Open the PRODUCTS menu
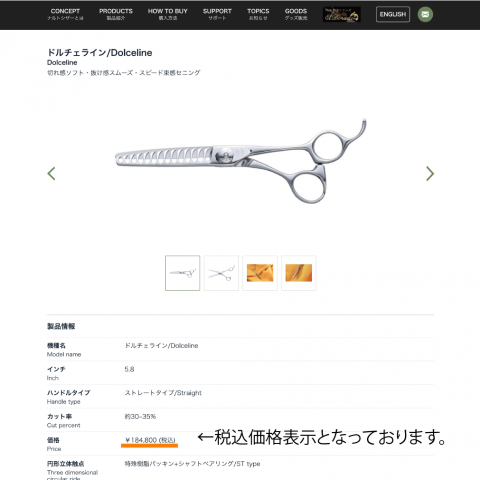This screenshot has width=480, height=480. [116, 14]
